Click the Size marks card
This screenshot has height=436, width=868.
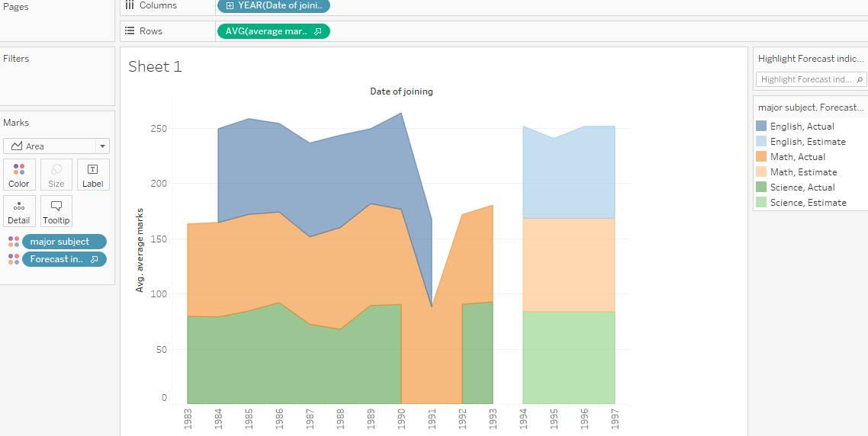[x=56, y=175]
